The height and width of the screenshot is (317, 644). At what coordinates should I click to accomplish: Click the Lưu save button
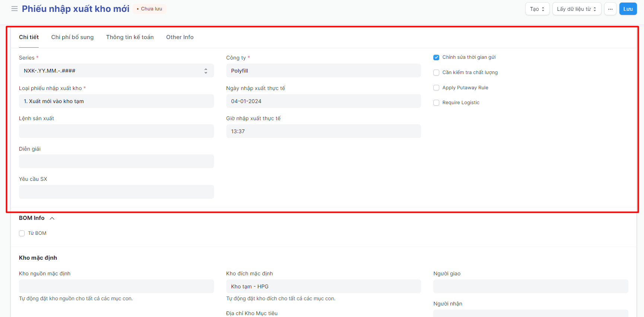(x=628, y=9)
